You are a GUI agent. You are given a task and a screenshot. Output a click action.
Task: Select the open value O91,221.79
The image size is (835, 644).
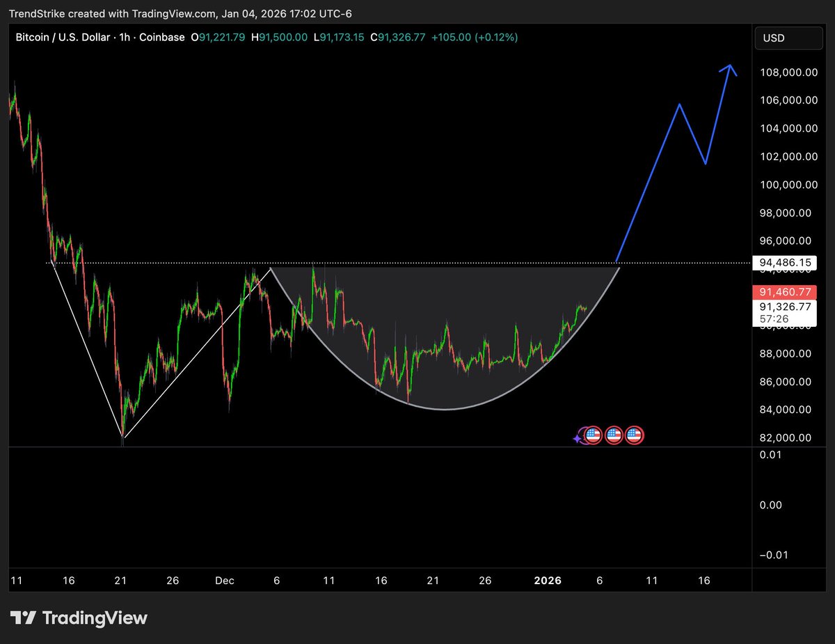click(x=218, y=38)
